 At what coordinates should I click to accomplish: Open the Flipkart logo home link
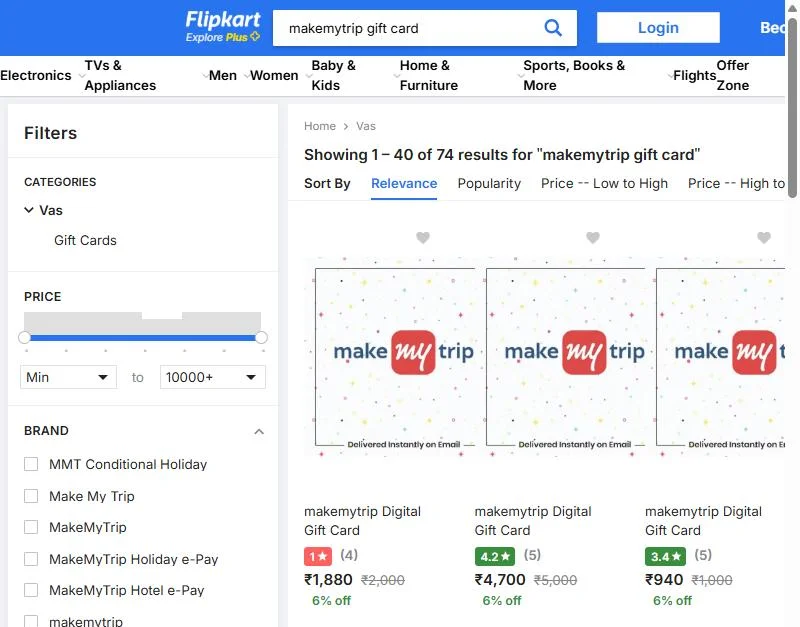click(222, 20)
